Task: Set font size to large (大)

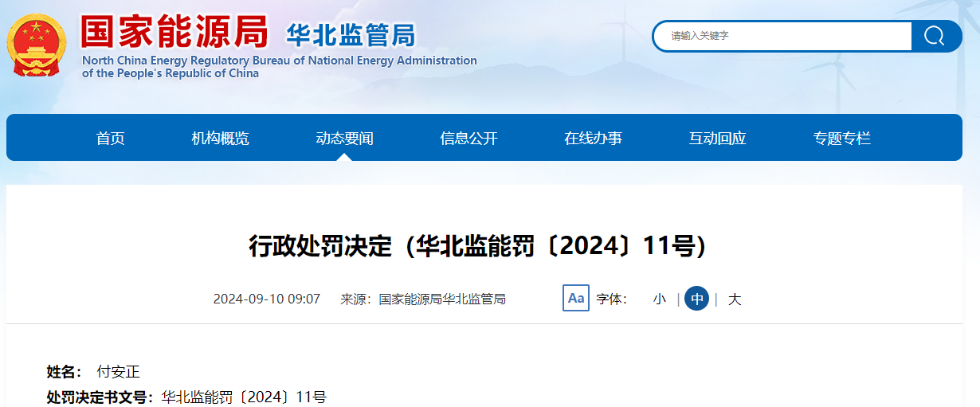Action: coord(735,299)
